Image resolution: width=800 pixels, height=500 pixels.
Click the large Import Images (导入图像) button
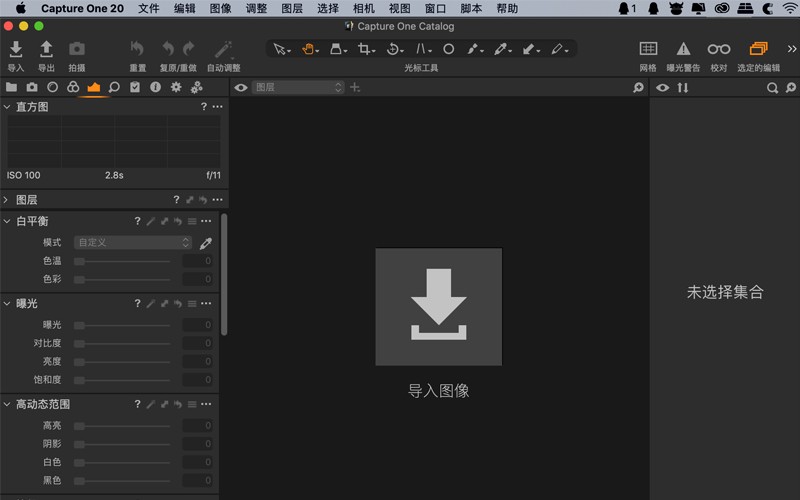click(x=439, y=307)
